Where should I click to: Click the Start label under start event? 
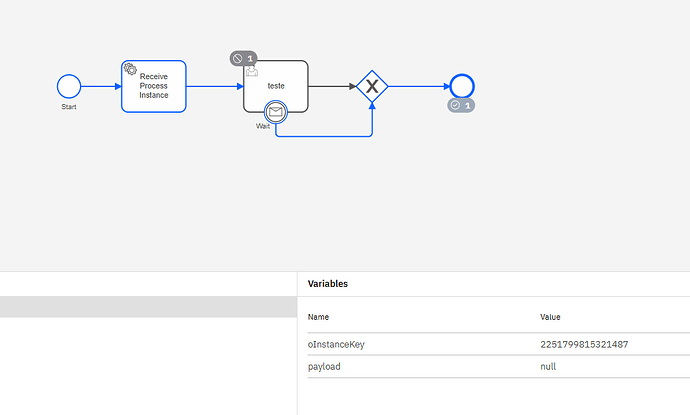pyautogui.click(x=68, y=106)
